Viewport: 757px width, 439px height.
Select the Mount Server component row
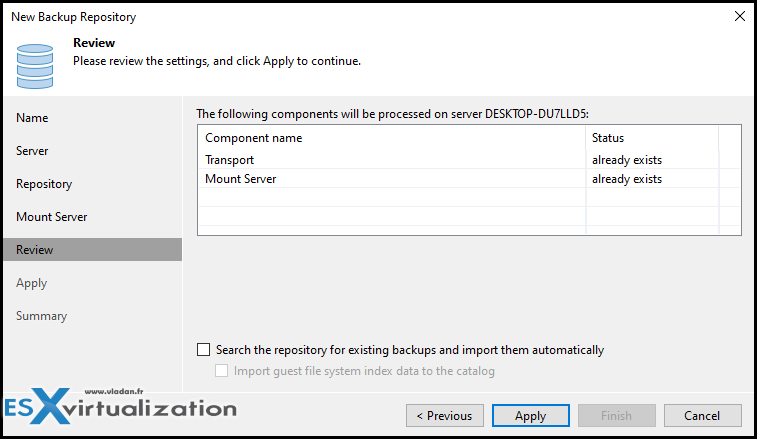(x=469, y=179)
